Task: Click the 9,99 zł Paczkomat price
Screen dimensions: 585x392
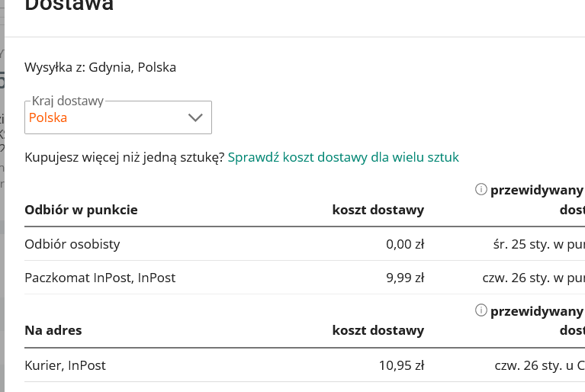Action: 405,278
